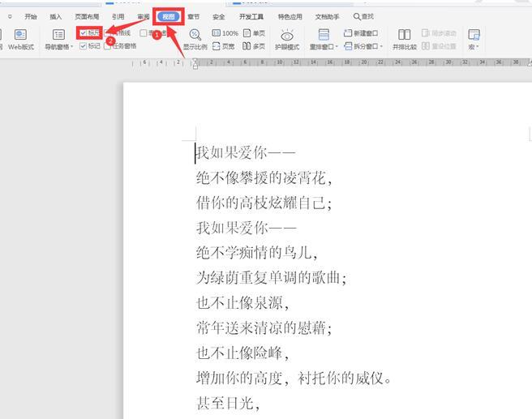This screenshot has width=532, height=419.
Task: Enable the 任务窗格 task pane checkbox
Action: 108,46
